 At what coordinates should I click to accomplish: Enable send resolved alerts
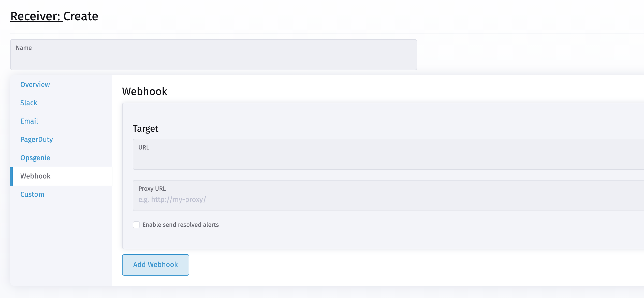(136, 225)
